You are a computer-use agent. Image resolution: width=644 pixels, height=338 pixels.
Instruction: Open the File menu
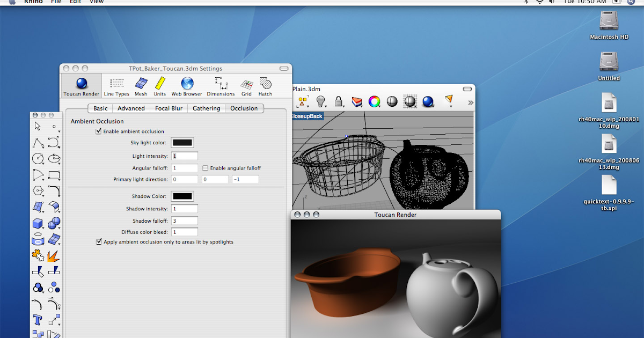click(56, 2)
